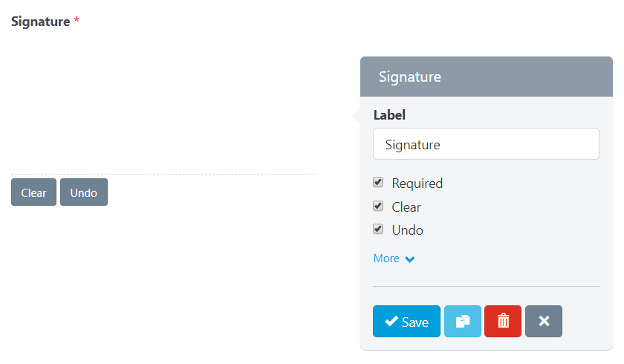The height and width of the screenshot is (364, 624).
Task: Click the checkmark icon on Save
Action: [x=391, y=322]
